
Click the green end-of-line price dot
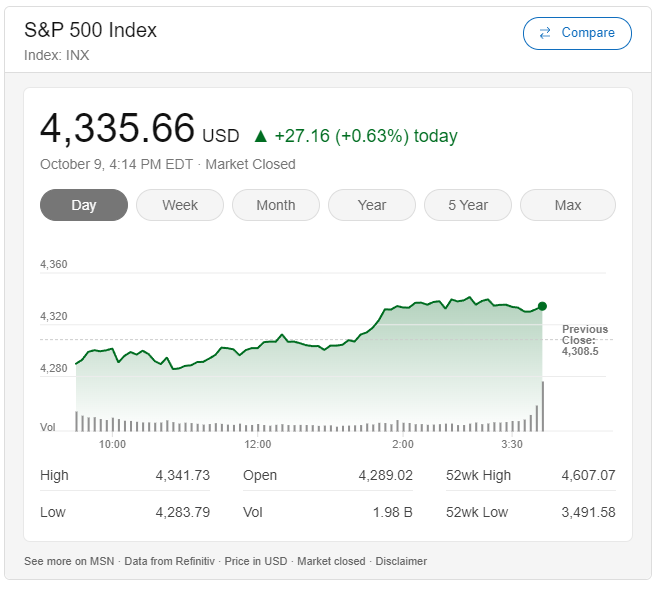(542, 306)
